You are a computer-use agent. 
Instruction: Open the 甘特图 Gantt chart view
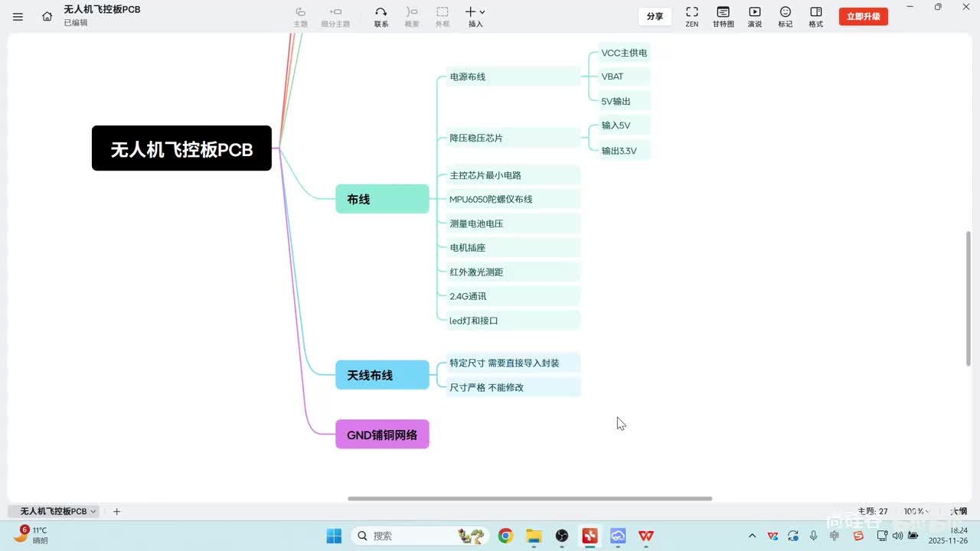tap(724, 17)
